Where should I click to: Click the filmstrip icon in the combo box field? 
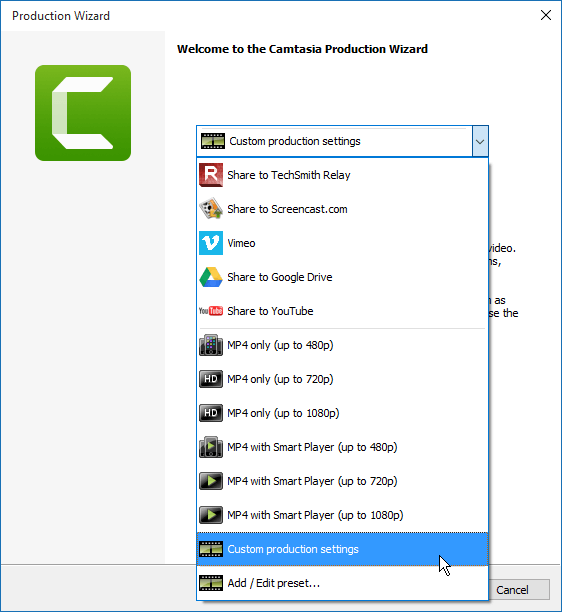tap(213, 141)
